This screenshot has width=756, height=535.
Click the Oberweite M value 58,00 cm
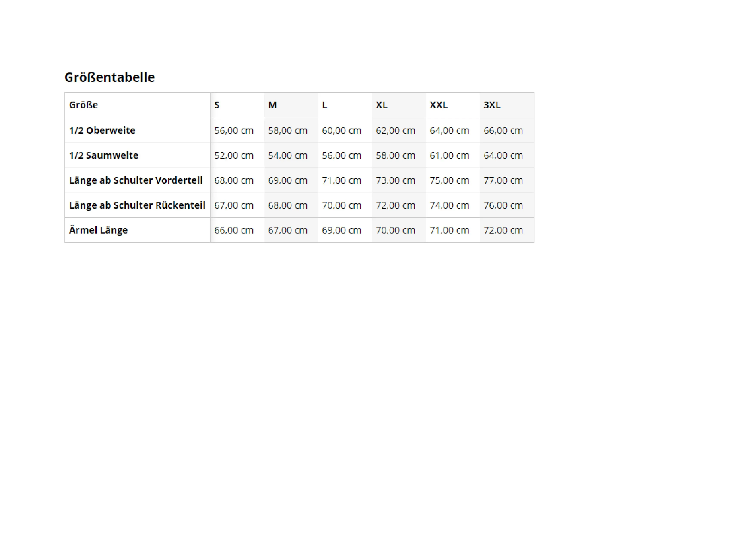288,130
